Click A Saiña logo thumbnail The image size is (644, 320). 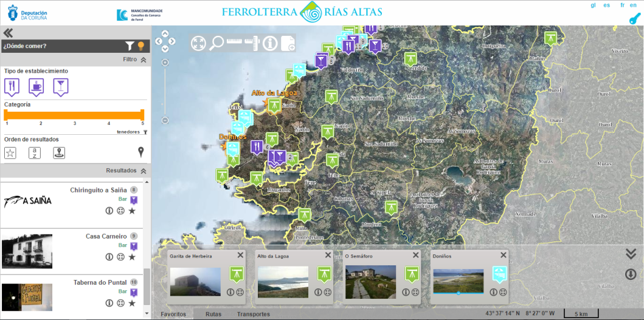pyautogui.click(x=27, y=201)
